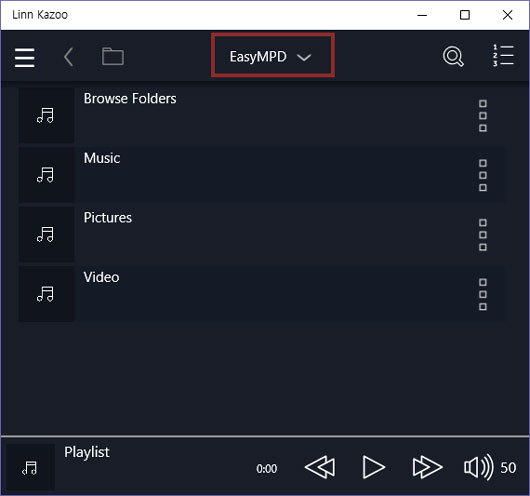
Task: Click the folder icon in the toolbar
Action: (x=113, y=56)
